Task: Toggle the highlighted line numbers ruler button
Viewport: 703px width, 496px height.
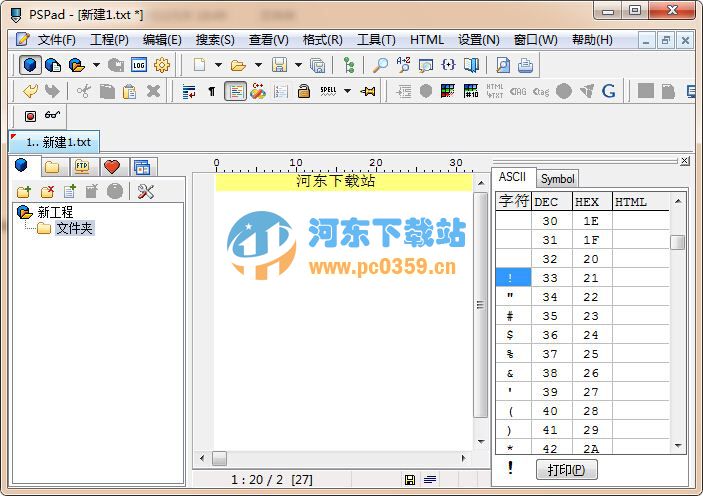Action: coord(235,91)
